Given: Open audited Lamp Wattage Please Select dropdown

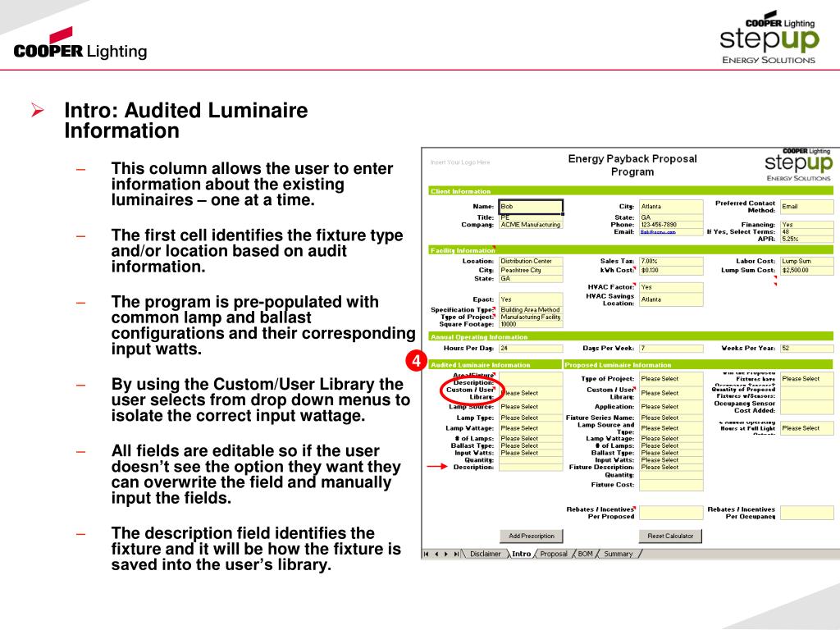Looking at the screenshot, I should [531, 428].
